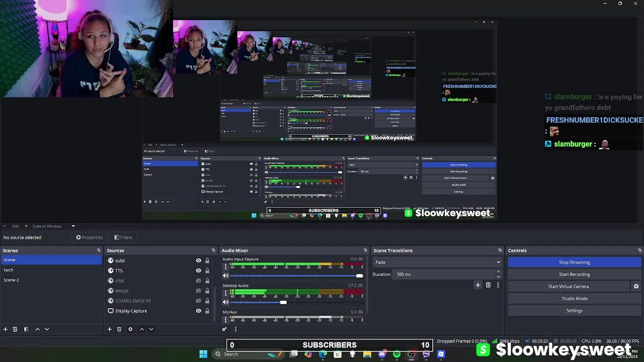The height and width of the screenshot is (362, 644).
Task: Open scene filters icon in Scenes toolbar
Action: coord(26,329)
